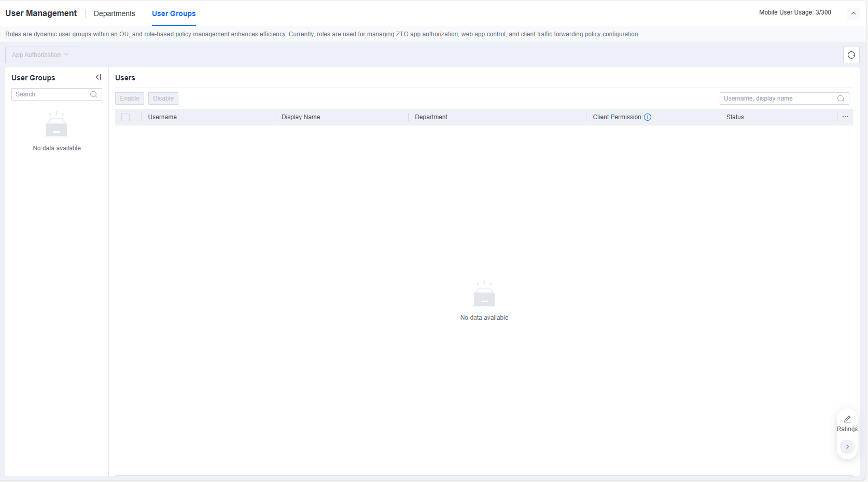Click the Status column header
The width and height of the screenshot is (868, 482).
pos(735,117)
